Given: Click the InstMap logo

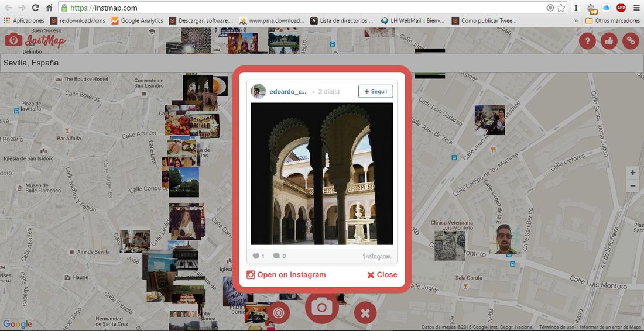Looking at the screenshot, I should (35, 40).
